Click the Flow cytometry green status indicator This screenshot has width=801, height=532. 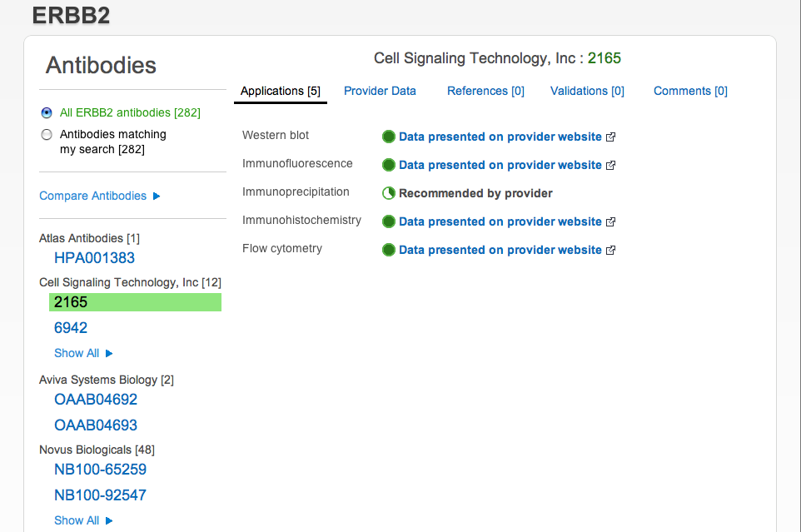(x=388, y=250)
